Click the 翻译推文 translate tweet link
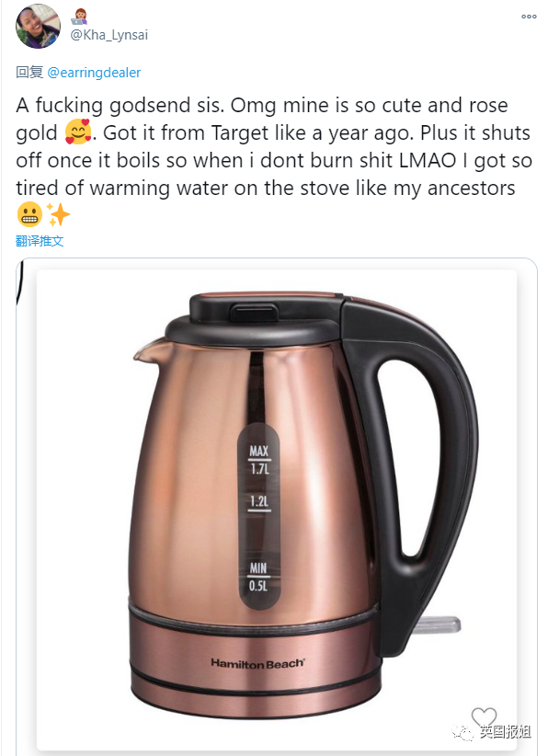 click(x=40, y=241)
